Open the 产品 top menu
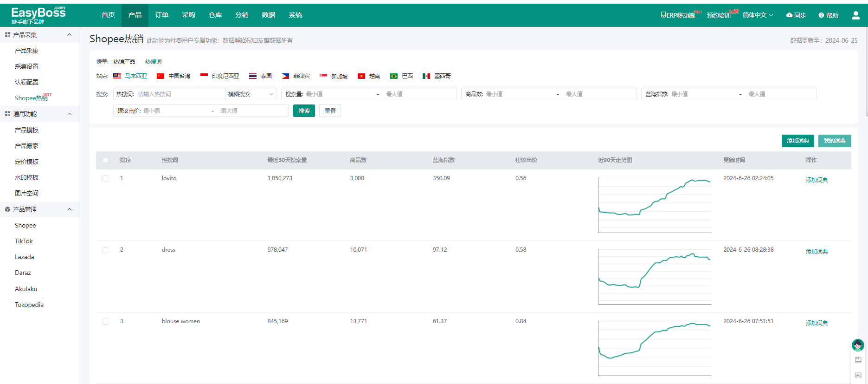The height and width of the screenshot is (384, 868). coord(135,15)
